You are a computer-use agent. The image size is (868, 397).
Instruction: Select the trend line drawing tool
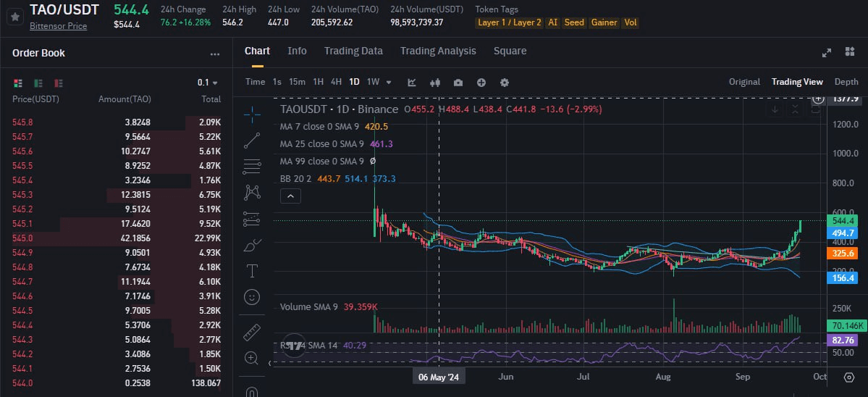pyautogui.click(x=252, y=140)
